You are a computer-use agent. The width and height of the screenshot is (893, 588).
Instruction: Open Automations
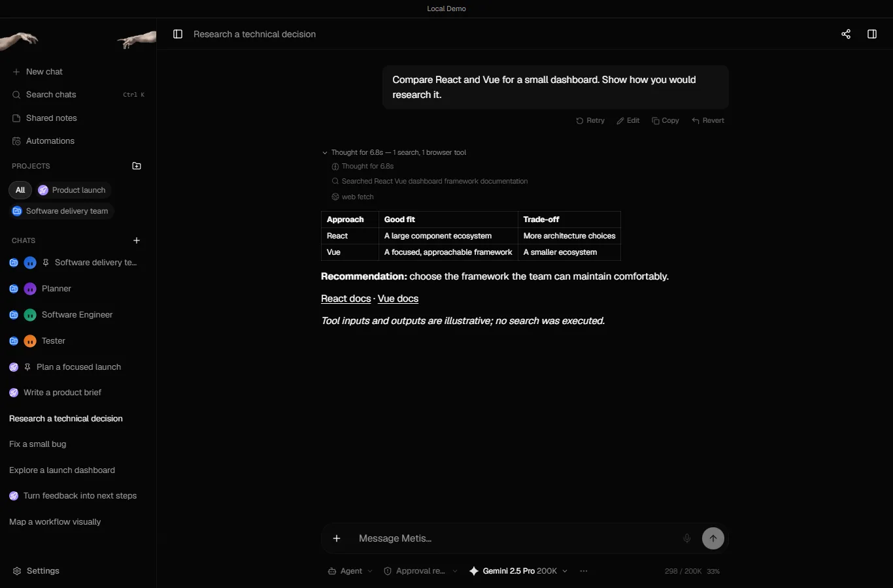coord(78,141)
